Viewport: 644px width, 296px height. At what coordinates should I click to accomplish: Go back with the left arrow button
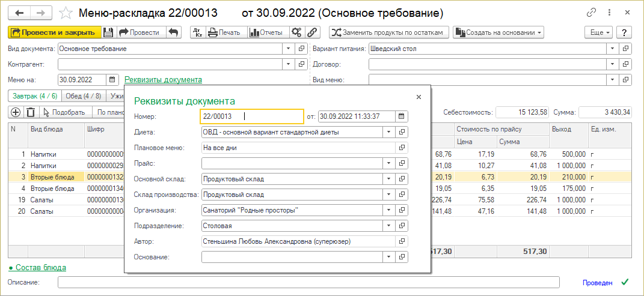pyautogui.click(x=20, y=13)
